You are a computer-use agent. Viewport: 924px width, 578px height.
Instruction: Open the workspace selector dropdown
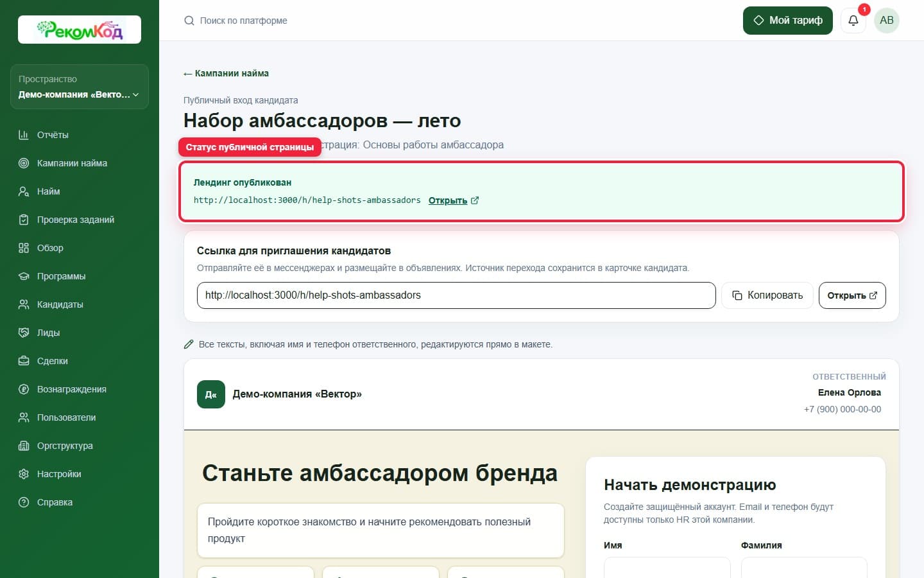pyautogui.click(x=80, y=87)
